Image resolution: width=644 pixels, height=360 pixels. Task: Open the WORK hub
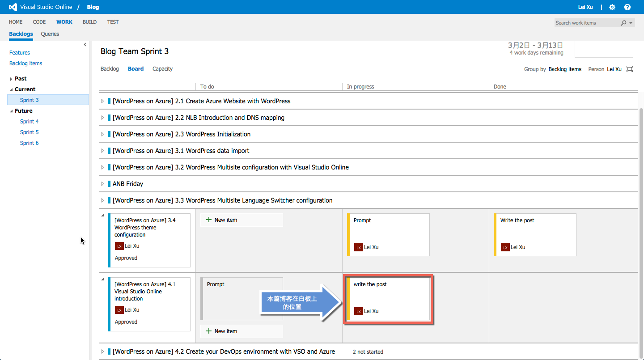pos(64,22)
